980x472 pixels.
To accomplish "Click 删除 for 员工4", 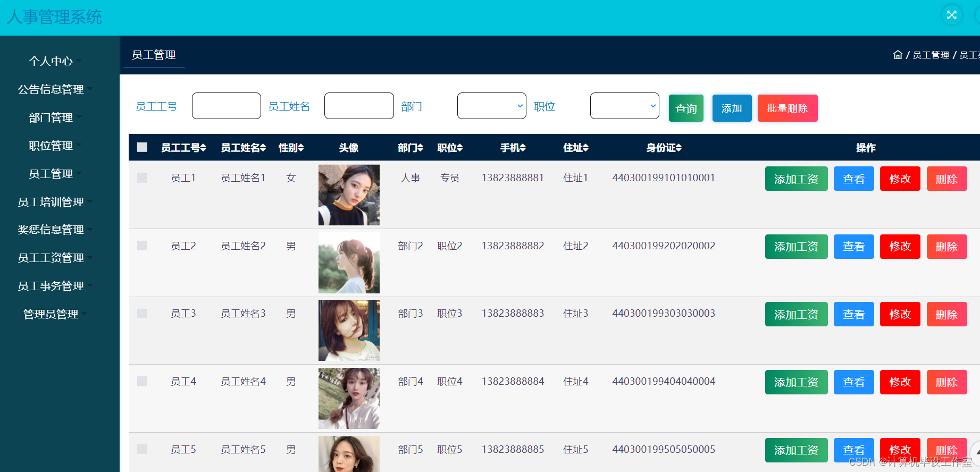I will (x=947, y=382).
